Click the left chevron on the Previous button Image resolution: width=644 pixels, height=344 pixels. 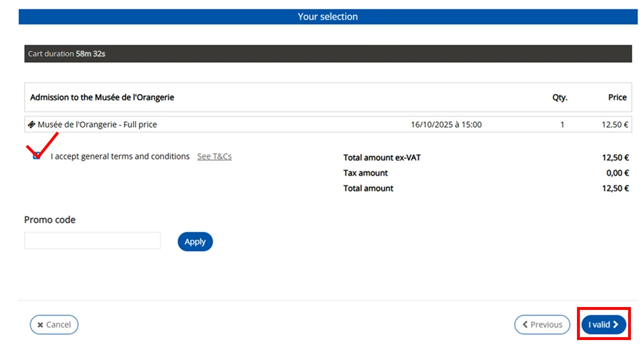[524, 325]
